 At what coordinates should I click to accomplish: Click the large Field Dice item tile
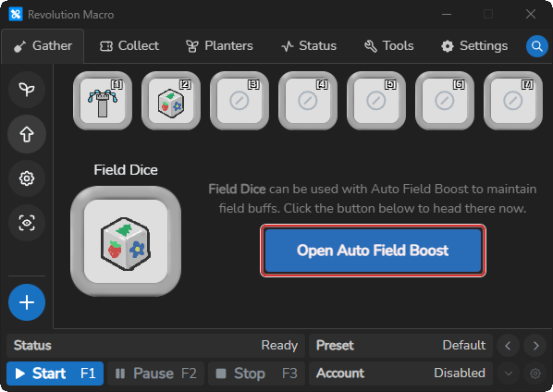click(126, 241)
